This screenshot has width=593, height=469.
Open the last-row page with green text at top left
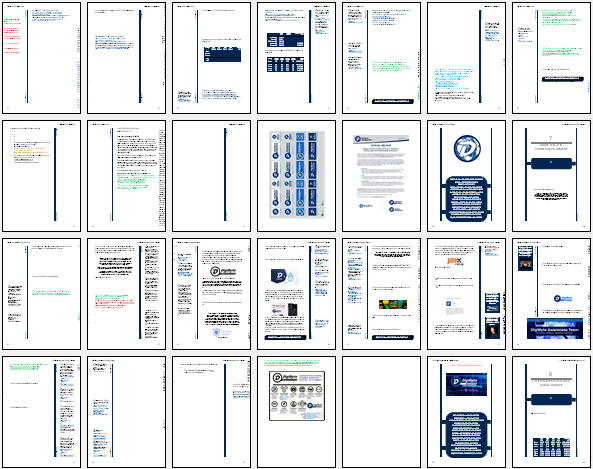point(42,412)
